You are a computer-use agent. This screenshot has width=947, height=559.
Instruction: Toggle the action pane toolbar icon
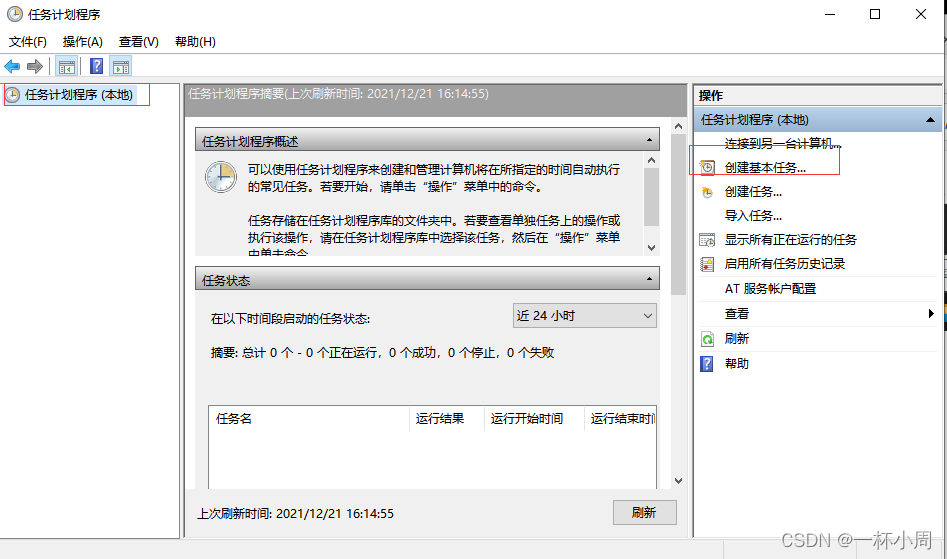point(121,66)
